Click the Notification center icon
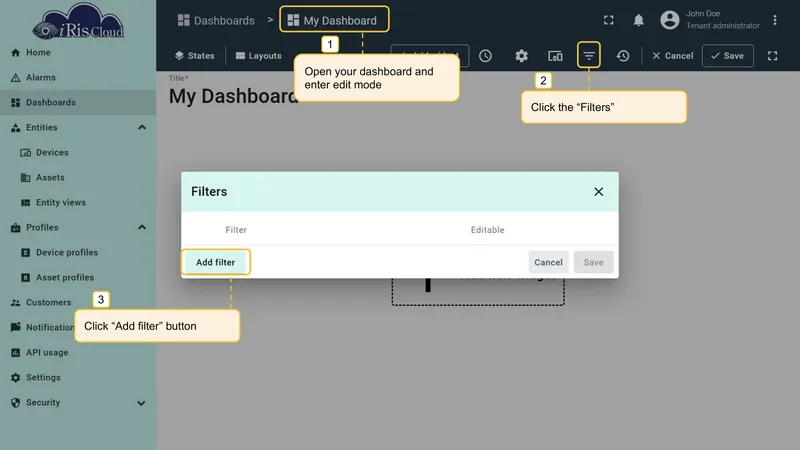Screen dimensions: 800x450 pos(15,327)
